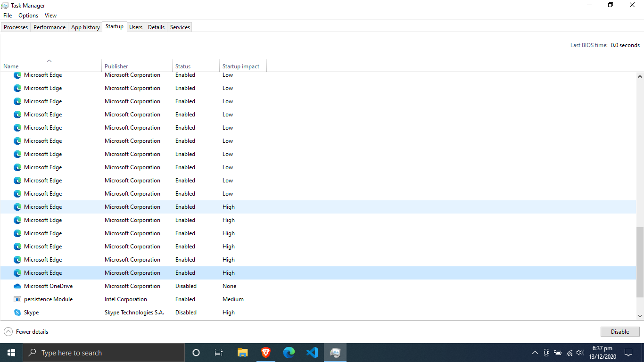
Task: Click the 0.0 seconds BIOS time value
Action: tap(625, 45)
